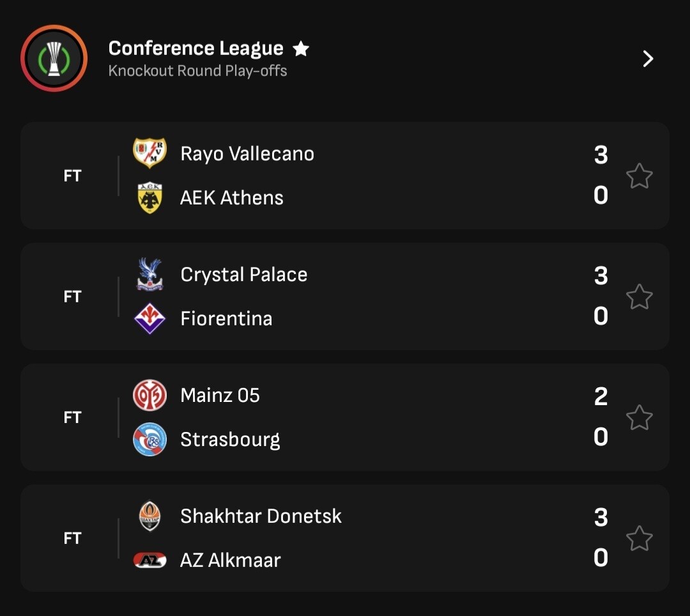Favorite the Crystal Palace vs Fiorentina match

coord(639,296)
